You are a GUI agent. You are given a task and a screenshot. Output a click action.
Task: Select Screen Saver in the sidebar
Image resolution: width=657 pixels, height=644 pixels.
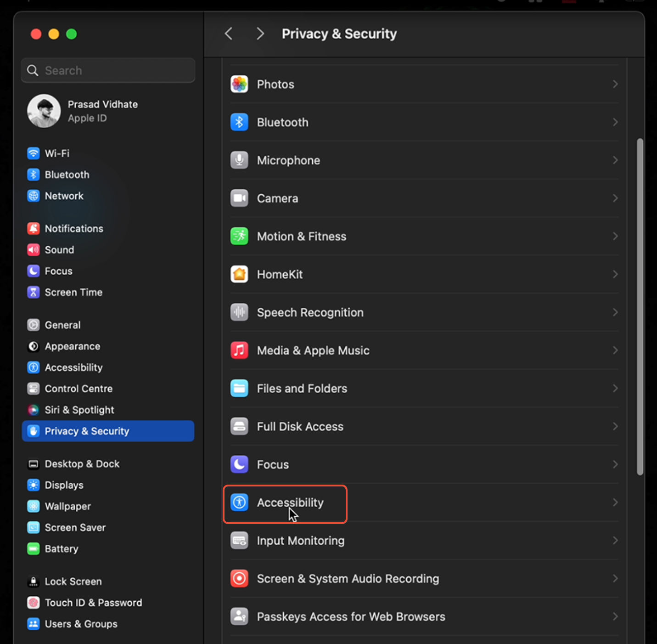point(108,527)
